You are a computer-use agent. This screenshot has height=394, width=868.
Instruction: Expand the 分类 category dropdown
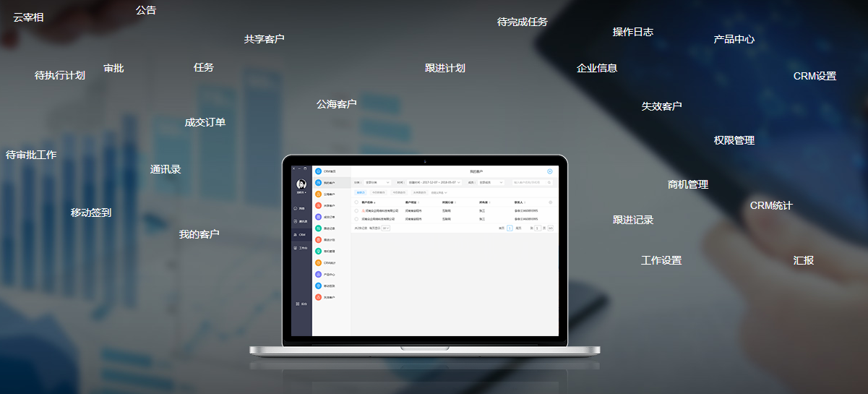point(377,183)
